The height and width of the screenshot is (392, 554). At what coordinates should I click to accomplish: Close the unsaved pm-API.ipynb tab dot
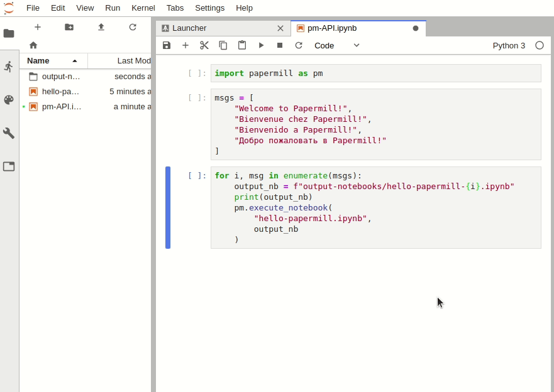point(416,28)
